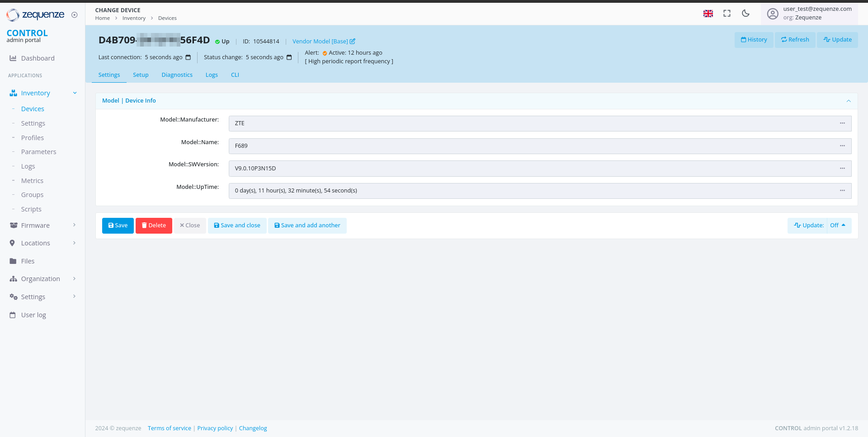Viewport: 868px width, 437px height.
Task: Open language selector UK flag
Action: tap(708, 14)
